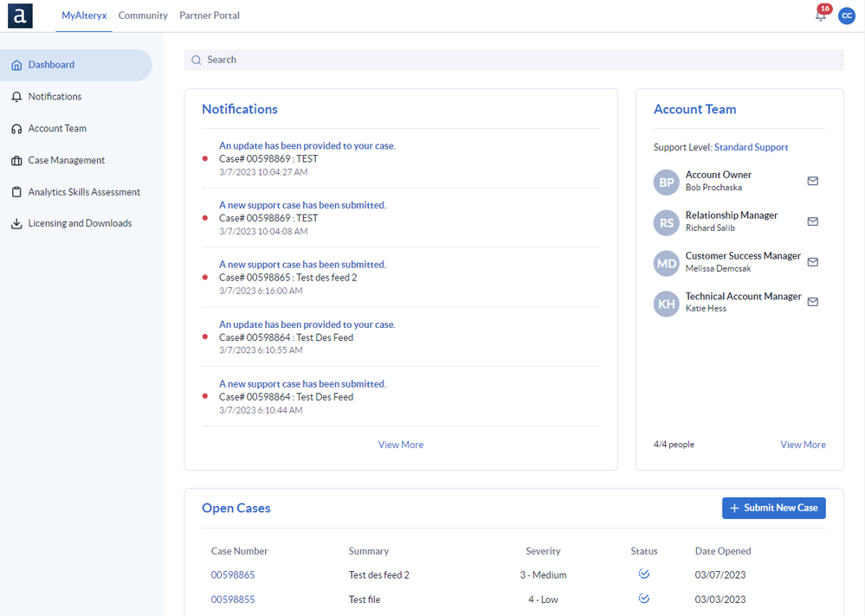865x616 pixels.
Task: Click the Dashboard home icon in sidebar
Action: tap(16, 65)
